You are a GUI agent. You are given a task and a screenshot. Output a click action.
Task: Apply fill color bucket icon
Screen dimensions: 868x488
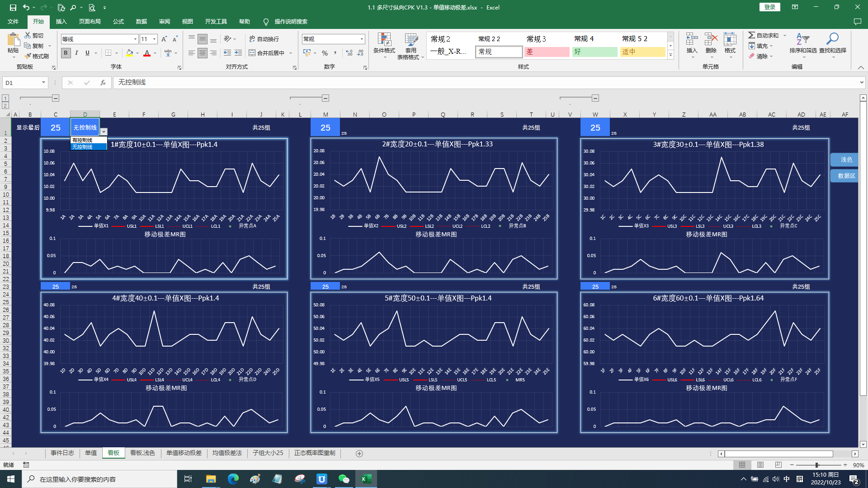tap(129, 53)
